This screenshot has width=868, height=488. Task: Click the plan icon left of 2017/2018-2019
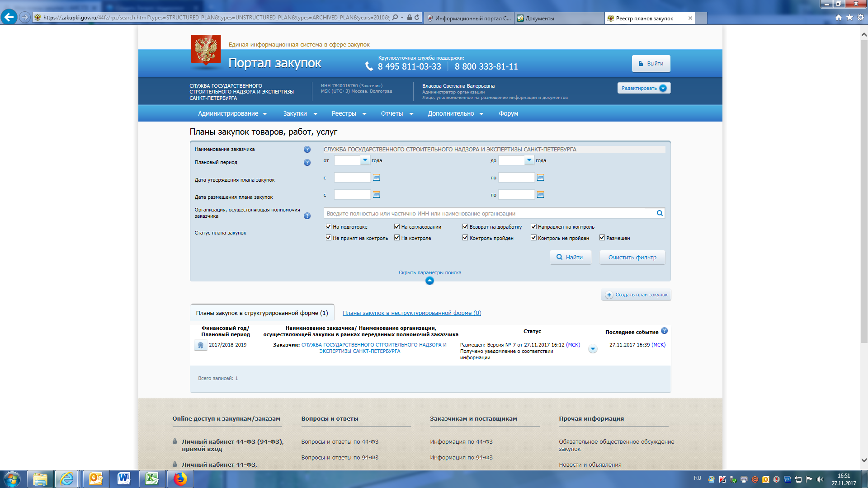point(201,345)
